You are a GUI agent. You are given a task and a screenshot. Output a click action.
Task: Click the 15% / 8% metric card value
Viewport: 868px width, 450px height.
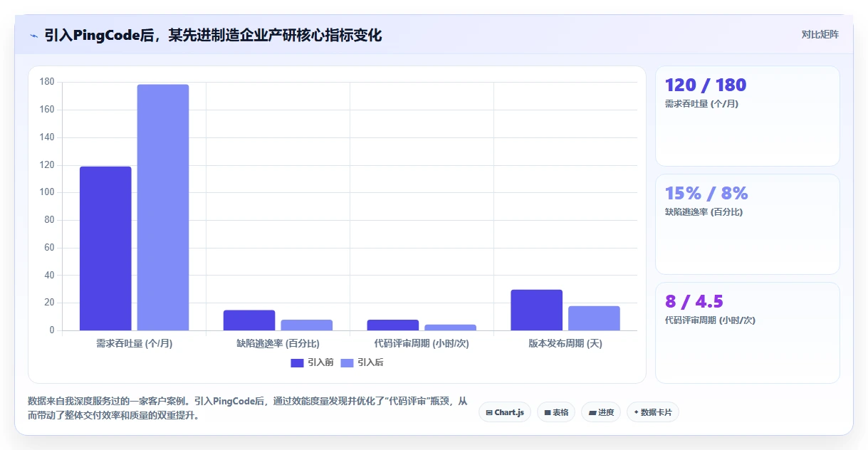click(706, 193)
